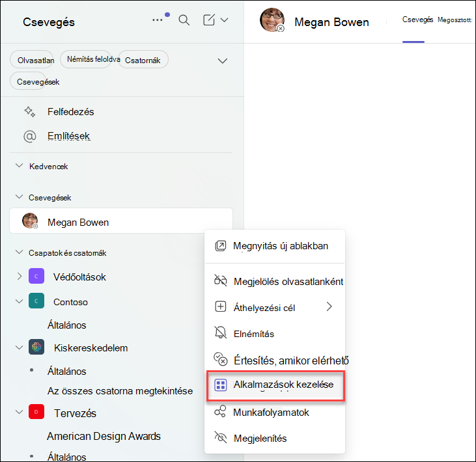Filter by Olvasatlan chip

31,60
